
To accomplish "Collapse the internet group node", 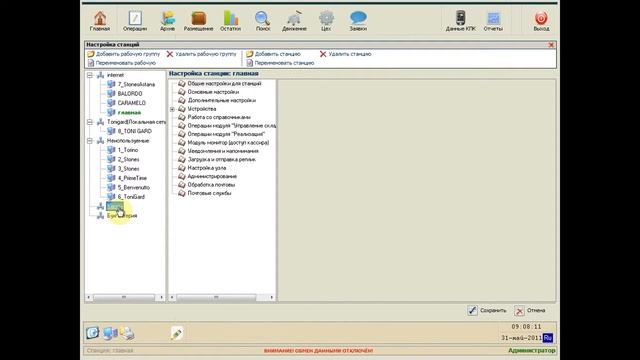I will [x=90, y=75].
